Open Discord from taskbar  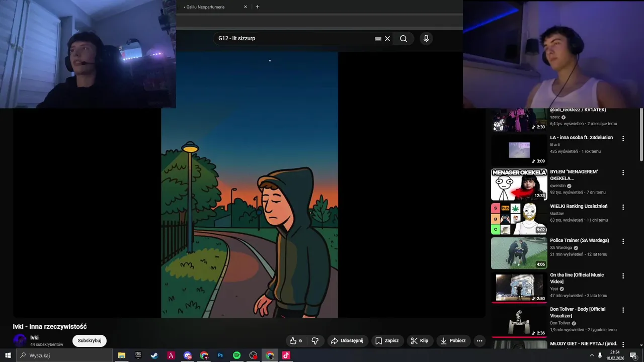[187, 355]
